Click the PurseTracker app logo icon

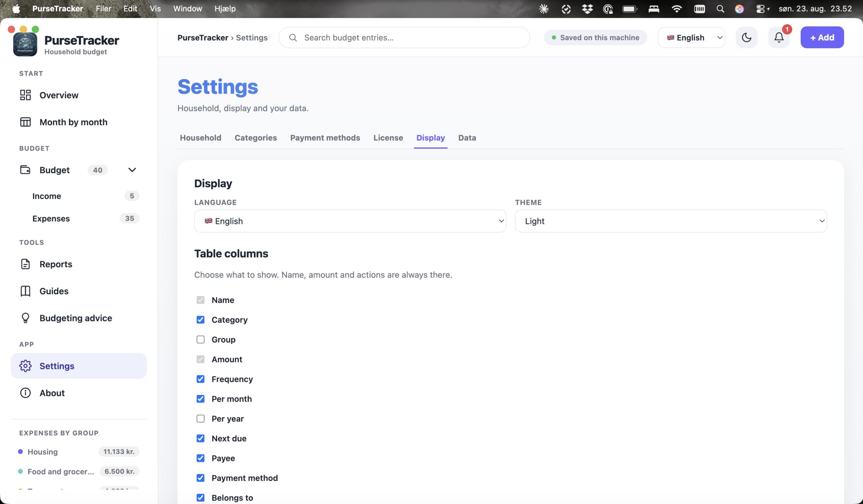pos(25,44)
